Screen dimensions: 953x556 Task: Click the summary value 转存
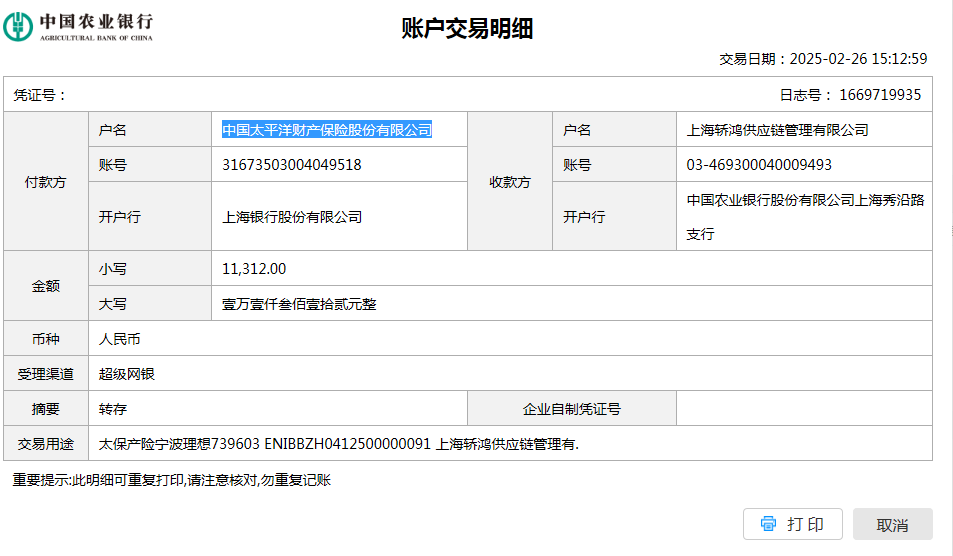tap(113, 409)
